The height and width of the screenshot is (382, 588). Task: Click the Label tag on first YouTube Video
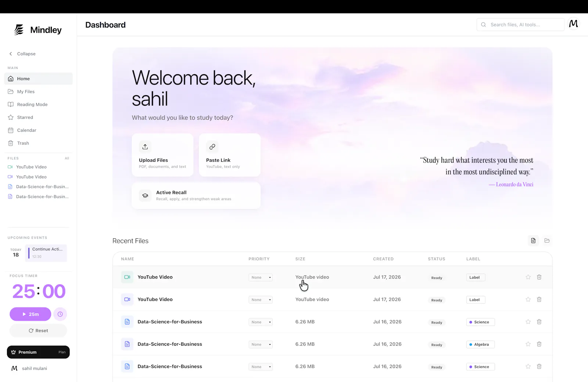tap(476, 277)
